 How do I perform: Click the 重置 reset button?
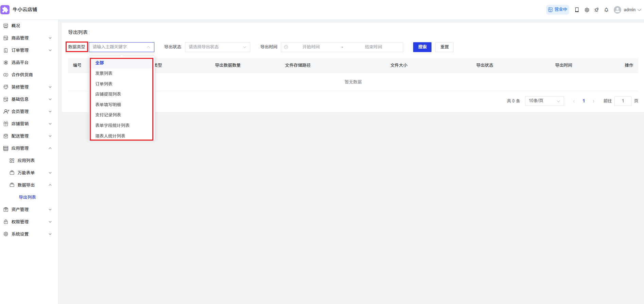pyautogui.click(x=444, y=47)
